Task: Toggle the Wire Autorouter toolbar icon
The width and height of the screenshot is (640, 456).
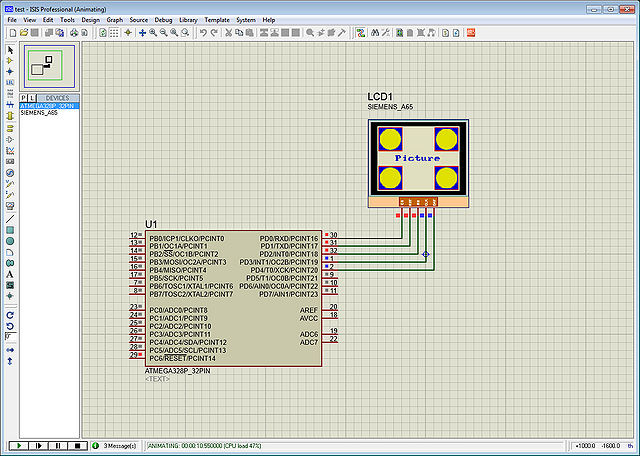Action: 360,33
